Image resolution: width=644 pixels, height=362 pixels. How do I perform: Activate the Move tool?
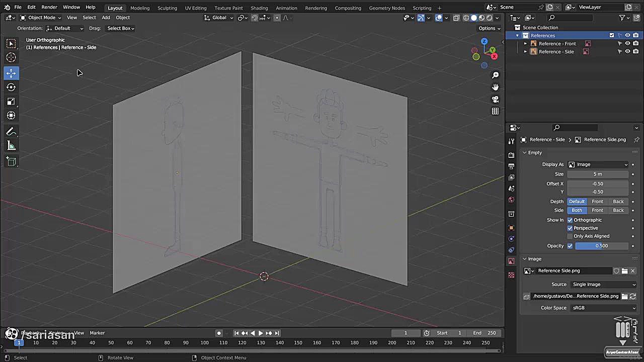click(x=11, y=73)
